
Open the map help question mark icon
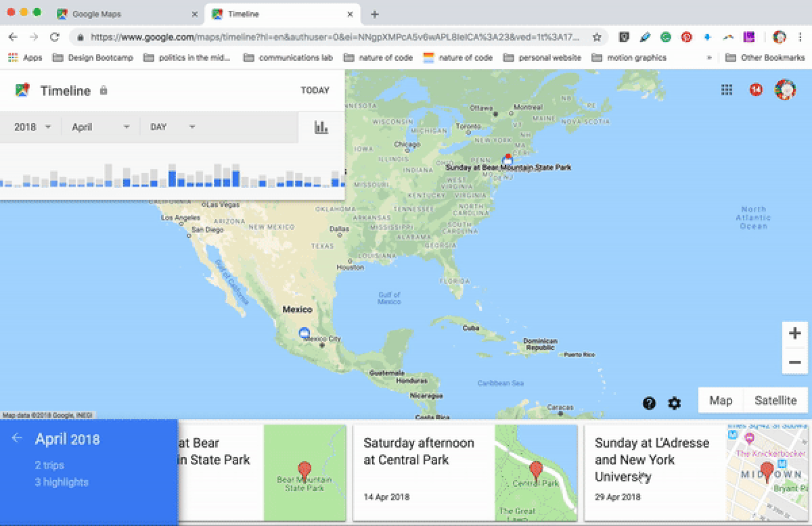tap(649, 404)
